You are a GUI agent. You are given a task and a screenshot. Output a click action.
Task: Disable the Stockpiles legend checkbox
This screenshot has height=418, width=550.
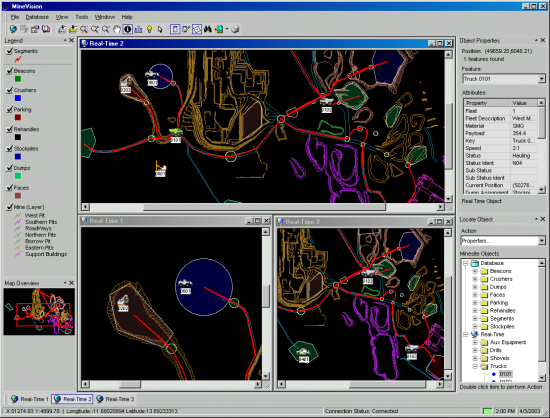(x=9, y=149)
